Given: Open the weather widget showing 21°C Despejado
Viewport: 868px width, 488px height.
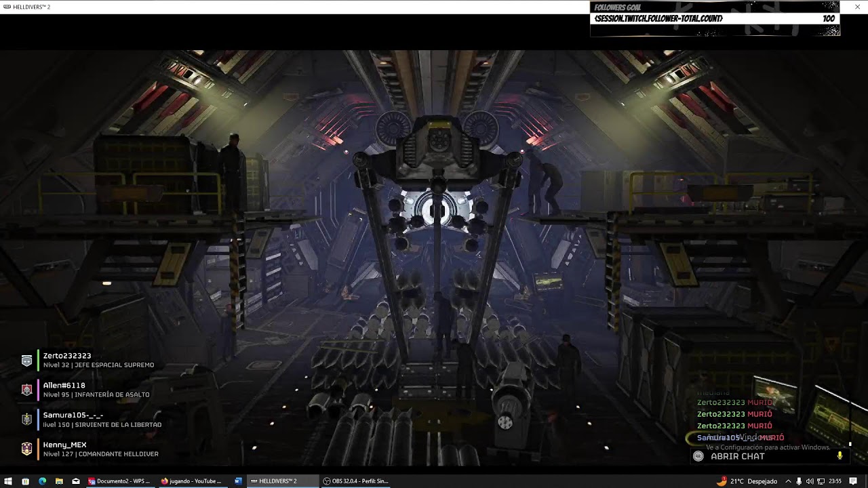Looking at the screenshot, I should (747, 481).
